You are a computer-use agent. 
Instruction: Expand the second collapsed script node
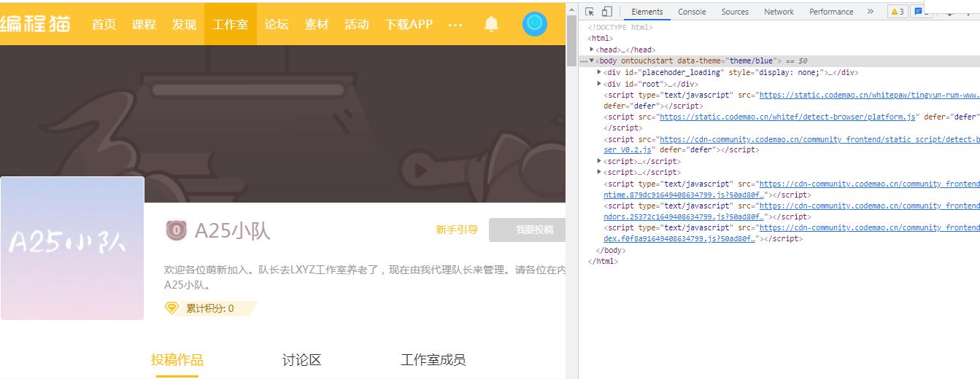pos(599,172)
